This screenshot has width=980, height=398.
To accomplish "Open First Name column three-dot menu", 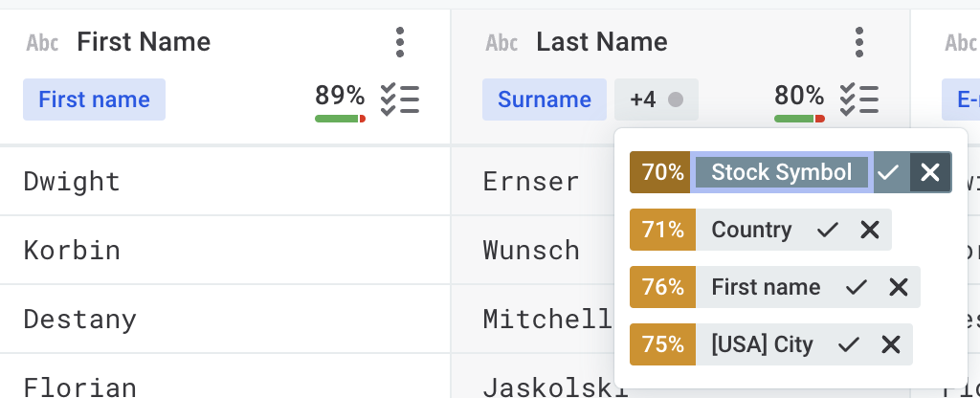I will coord(400,42).
